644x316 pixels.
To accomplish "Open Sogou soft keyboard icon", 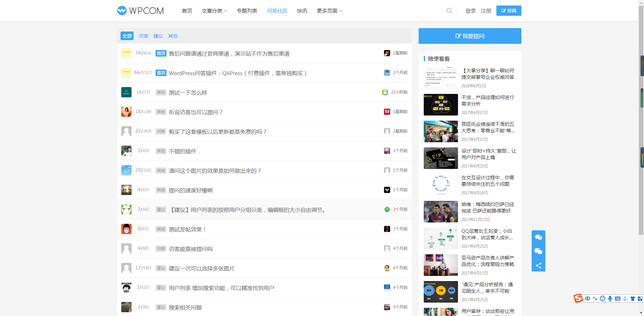I will [618, 299].
